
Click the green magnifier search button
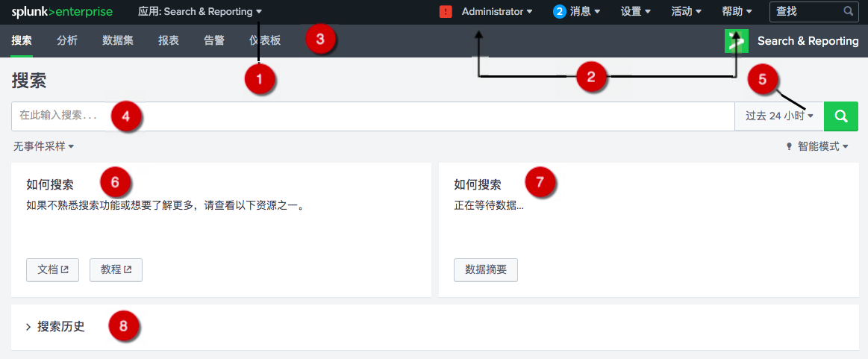tap(841, 116)
